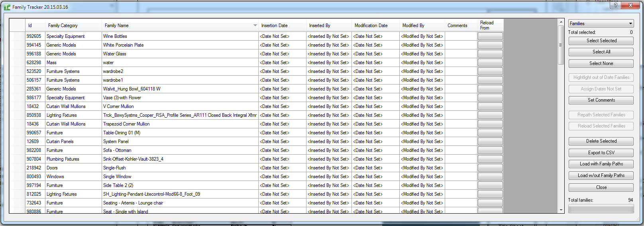Select the row header for White Porcelain Plate
Viewport: 644px width, 226px height.
(x=17, y=45)
